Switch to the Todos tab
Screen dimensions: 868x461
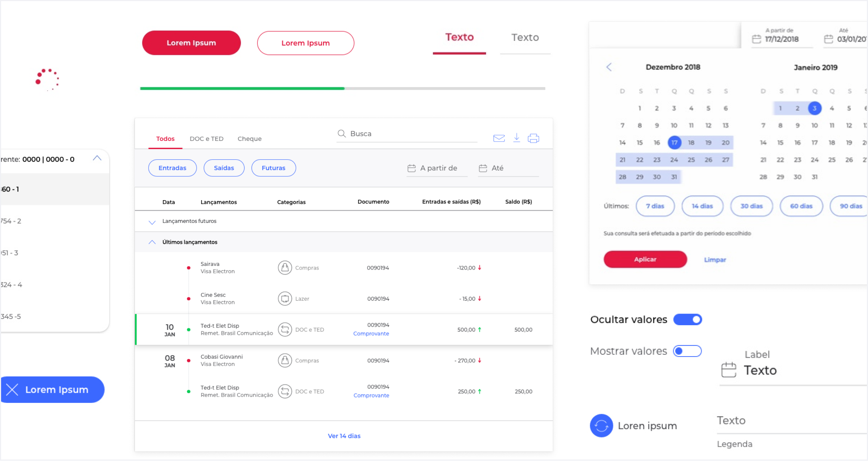pyautogui.click(x=165, y=139)
